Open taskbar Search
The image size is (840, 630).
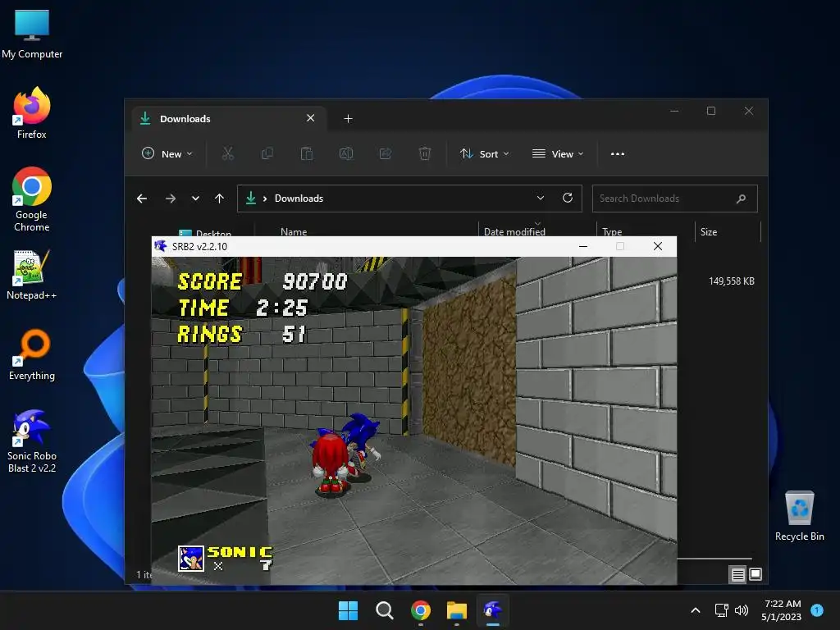coord(384,610)
